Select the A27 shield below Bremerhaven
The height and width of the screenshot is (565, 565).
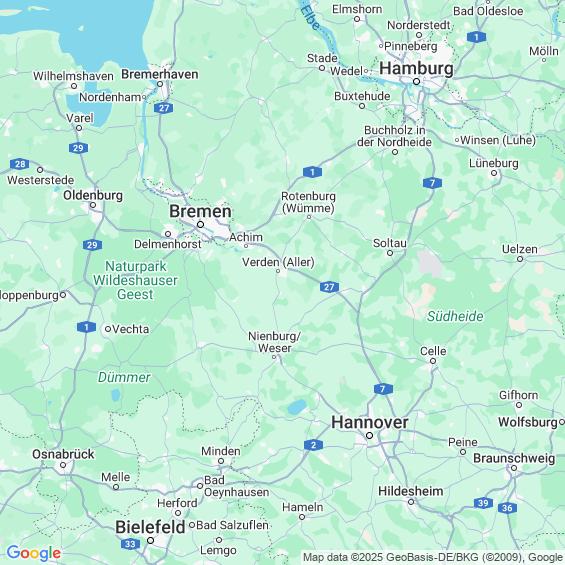click(x=164, y=108)
